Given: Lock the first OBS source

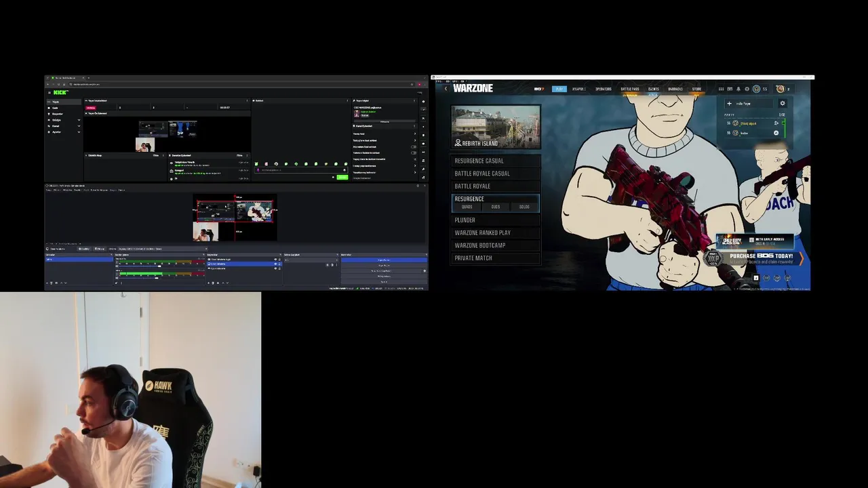Looking at the screenshot, I should (x=279, y=259).
